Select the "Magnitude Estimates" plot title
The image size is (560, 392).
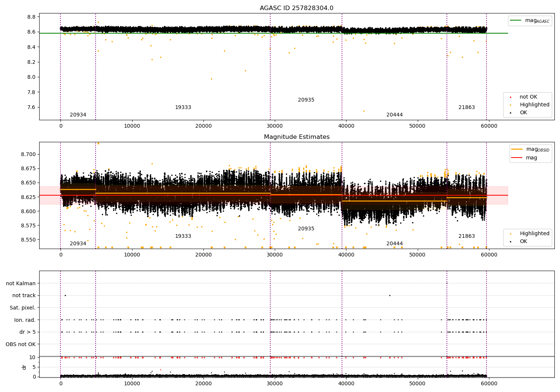(296, 137)
